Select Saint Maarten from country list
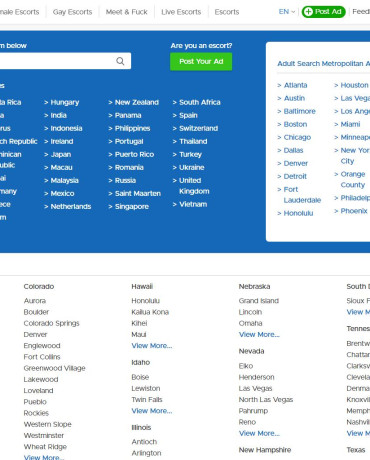This screenshot has width=370, height=460. [x=138, y=193]
